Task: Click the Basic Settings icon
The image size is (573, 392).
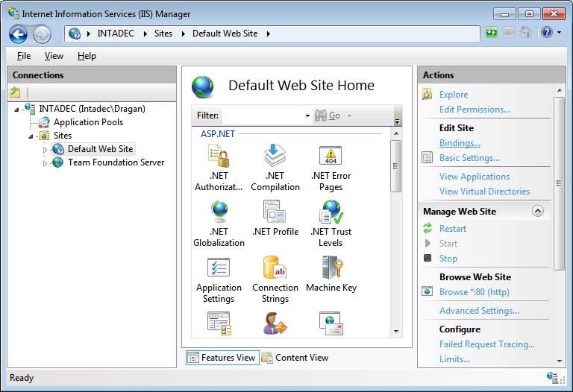Action: [427, 158]
